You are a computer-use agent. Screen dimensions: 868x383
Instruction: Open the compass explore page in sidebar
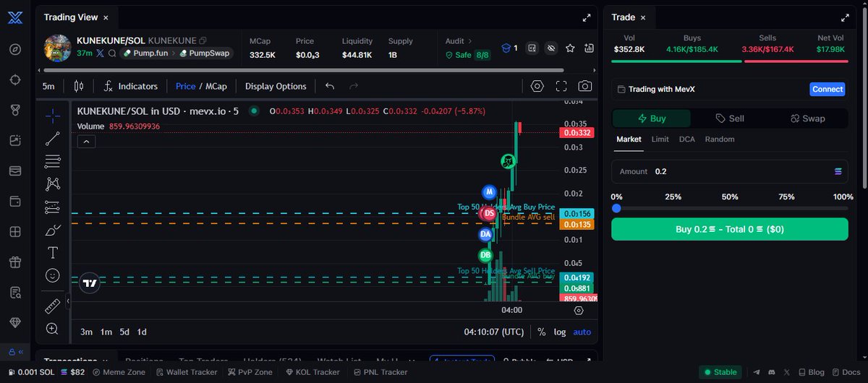[15, 49]
